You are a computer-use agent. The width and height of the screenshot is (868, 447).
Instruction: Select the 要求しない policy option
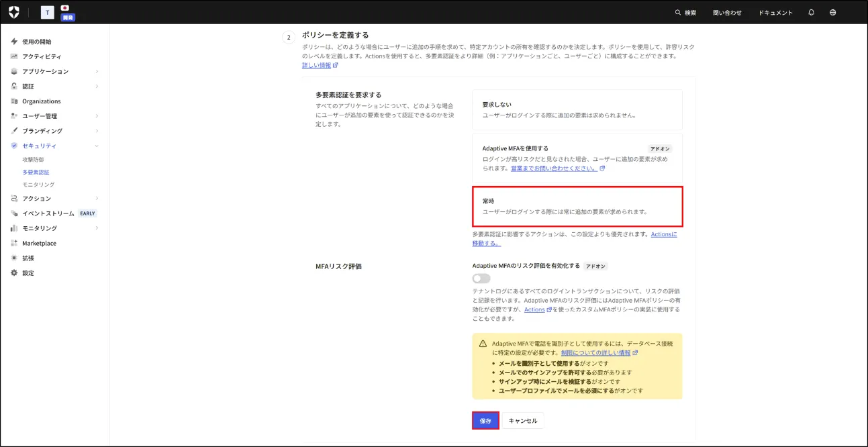click(x=577, y=110)
